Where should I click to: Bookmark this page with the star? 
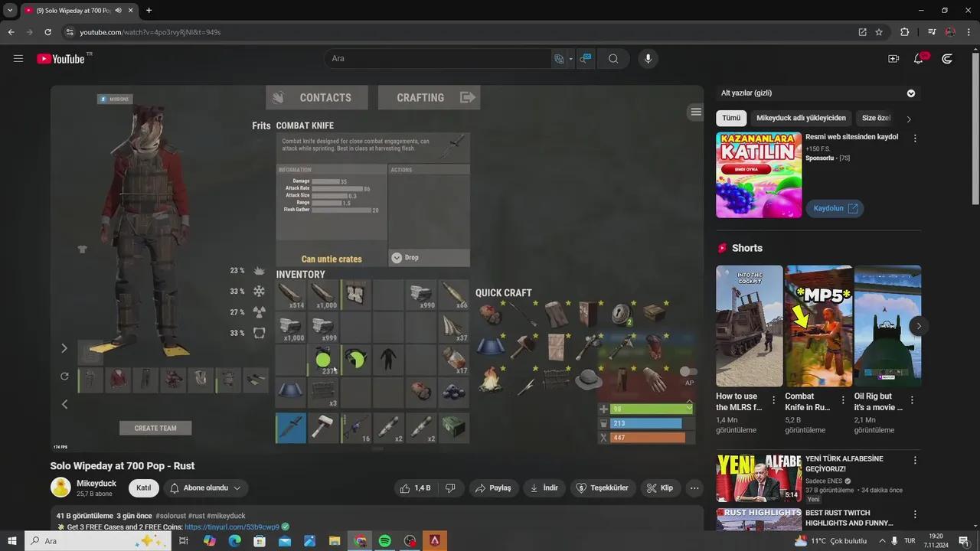click(879, 32)
